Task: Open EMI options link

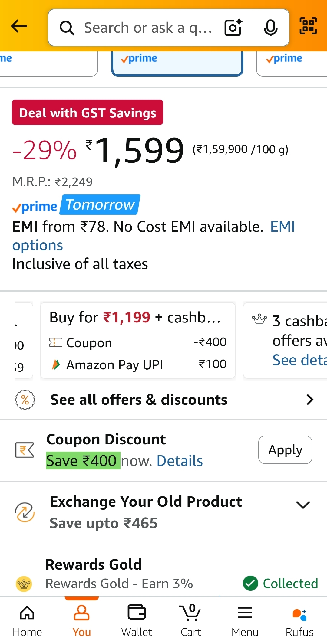Action: [38, 245]
